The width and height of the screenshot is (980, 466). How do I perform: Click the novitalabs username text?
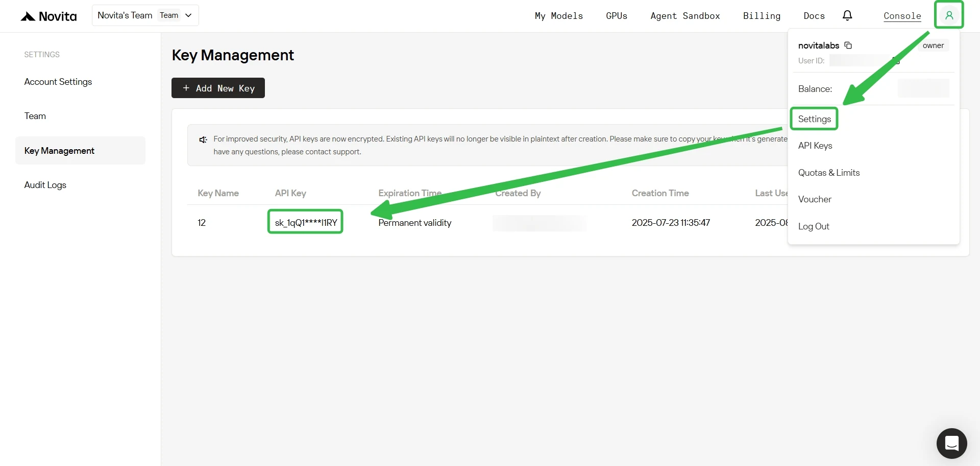818,45
